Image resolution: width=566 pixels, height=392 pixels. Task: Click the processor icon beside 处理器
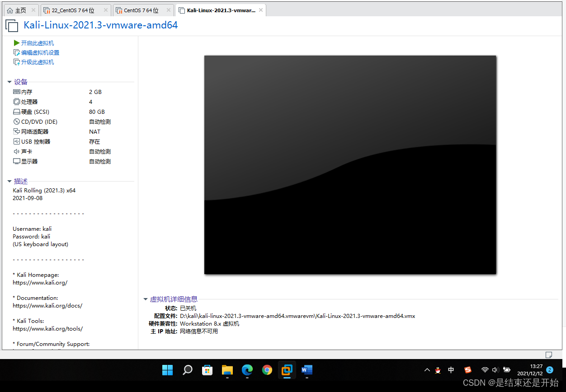tap(17, 102)
